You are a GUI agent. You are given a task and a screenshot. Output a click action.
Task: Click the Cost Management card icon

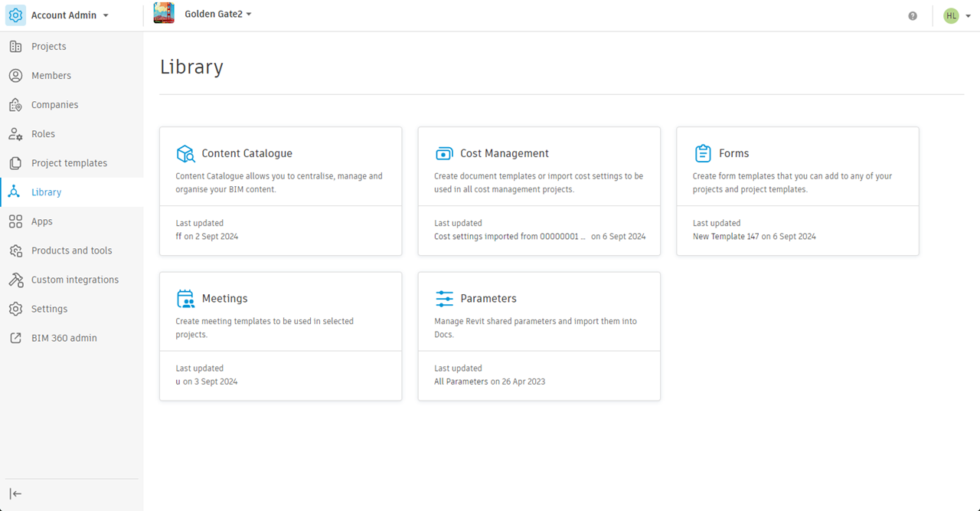click(x=444, y=154)
